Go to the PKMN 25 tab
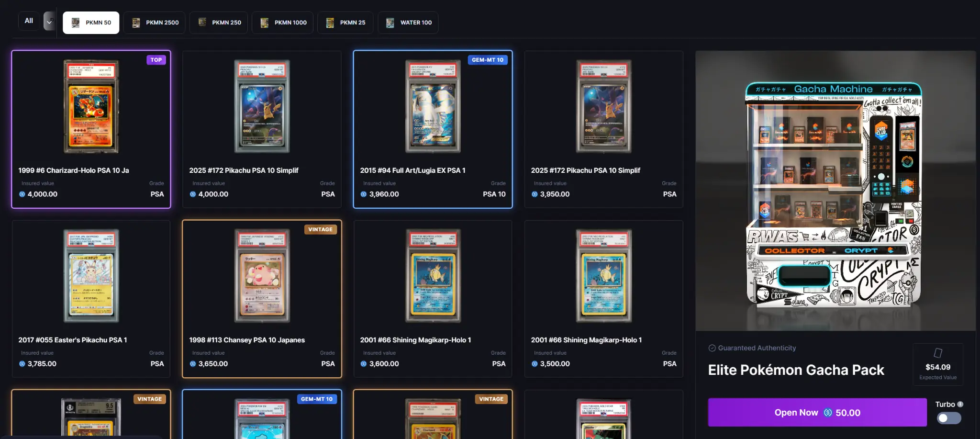Image resolution: width=980 pixels, height=439 pixels. (x=345, y=23)
